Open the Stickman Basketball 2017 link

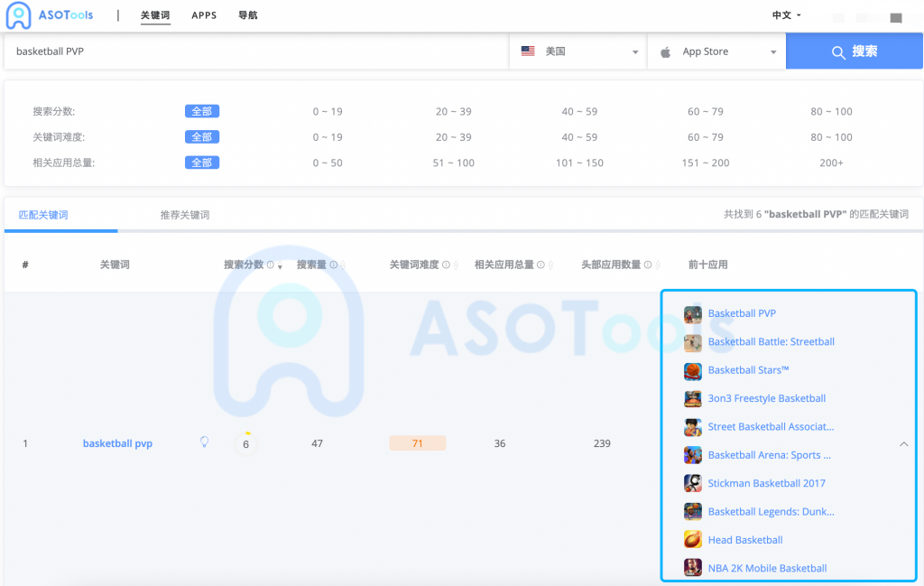[x=767, y=483]
